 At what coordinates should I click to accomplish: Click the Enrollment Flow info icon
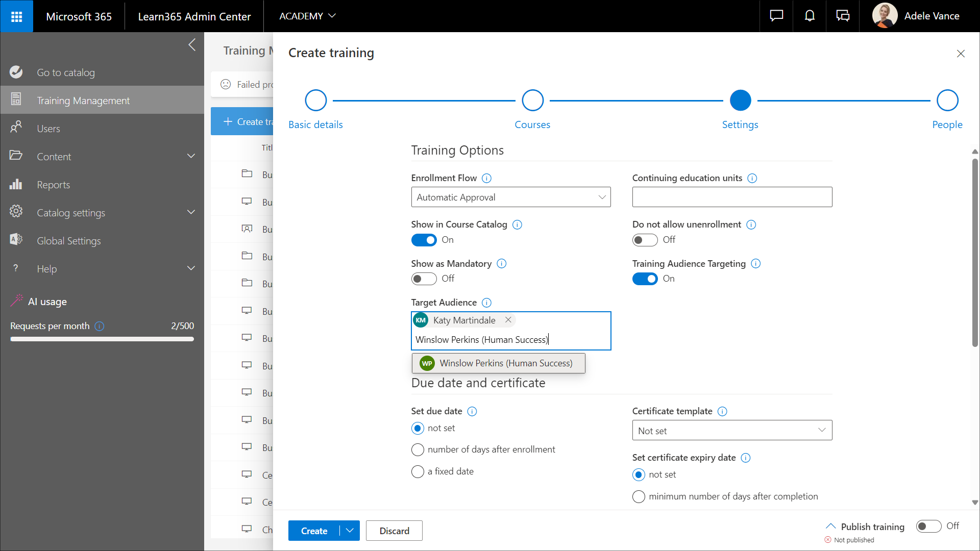486,178
